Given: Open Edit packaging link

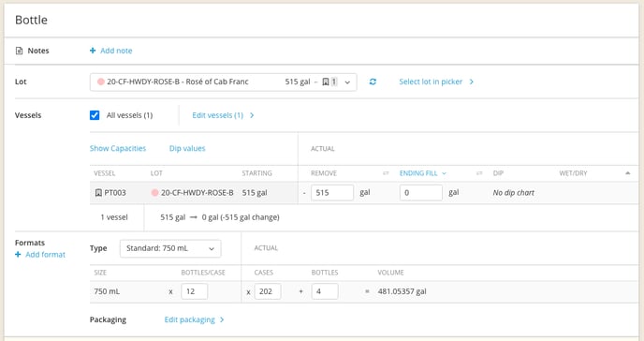Looking at the screenshot, I should [x=195, y=319].
